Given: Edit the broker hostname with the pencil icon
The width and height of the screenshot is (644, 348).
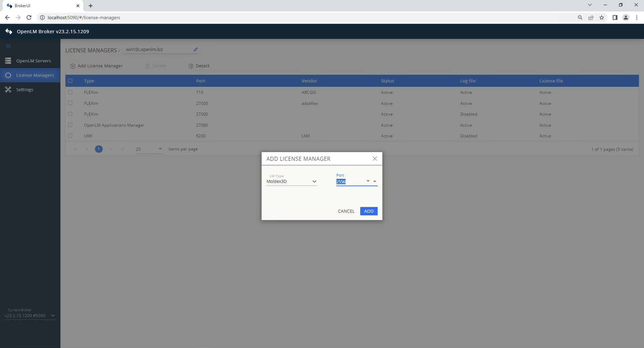Looking at the screenshot, I should pos(196,49).
